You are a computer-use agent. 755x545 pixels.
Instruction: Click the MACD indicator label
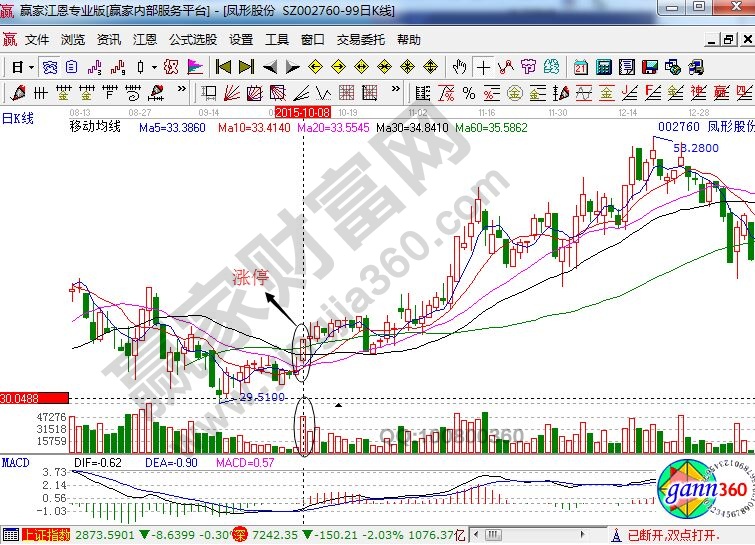point(15,463)
